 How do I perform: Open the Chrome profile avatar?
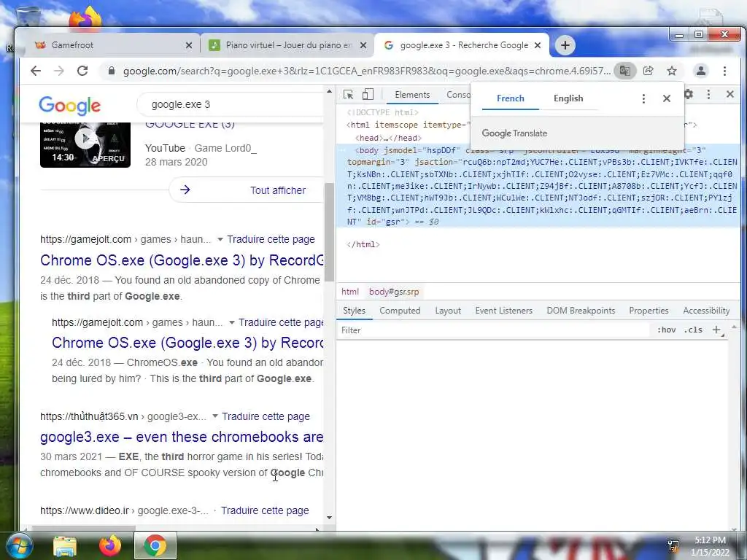(701, 71)
